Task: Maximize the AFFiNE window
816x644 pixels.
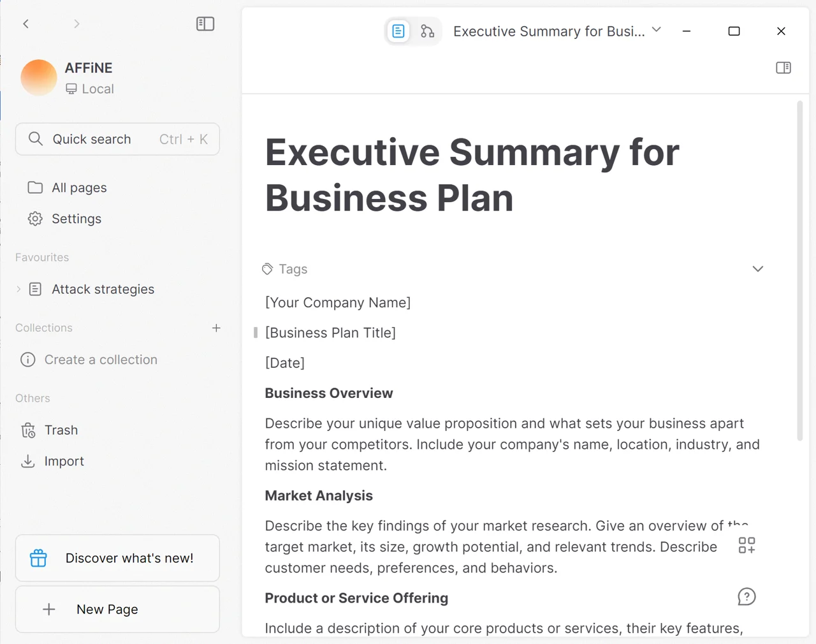Action: 734,31
